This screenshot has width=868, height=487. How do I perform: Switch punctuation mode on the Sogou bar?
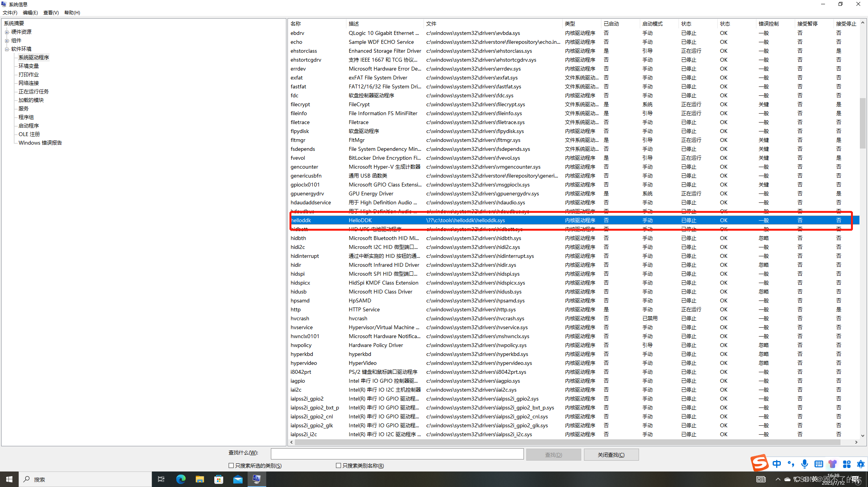coord(791,464)
